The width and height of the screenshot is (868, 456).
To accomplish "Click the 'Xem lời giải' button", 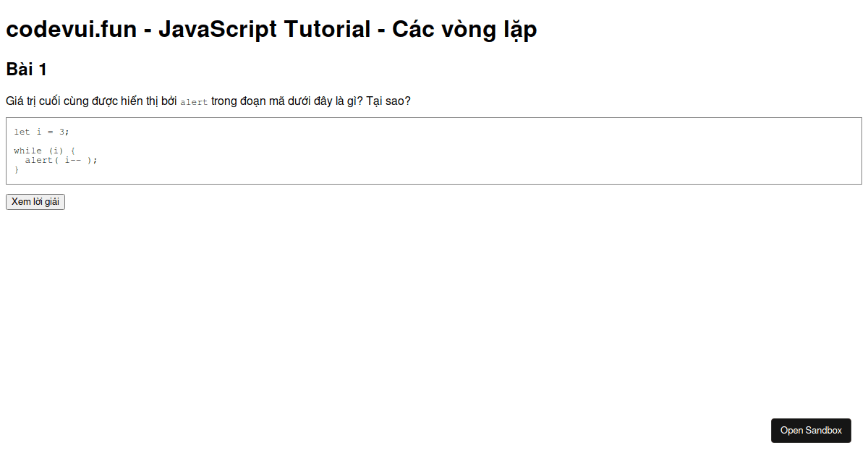I will click(35, 202).
